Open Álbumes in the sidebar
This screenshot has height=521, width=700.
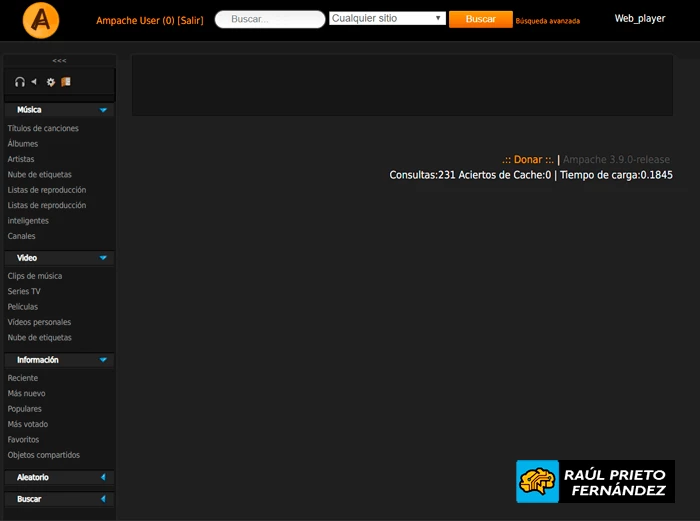[23, 144]
